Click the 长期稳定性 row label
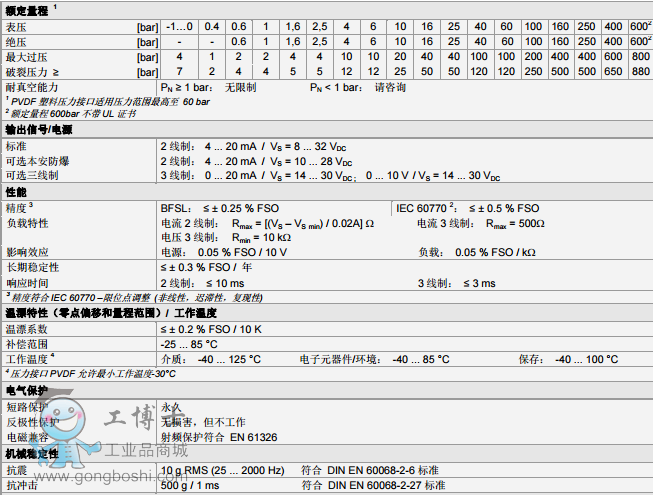The height and width of the screenshot is (495, 653). click(x=32, y=267)
